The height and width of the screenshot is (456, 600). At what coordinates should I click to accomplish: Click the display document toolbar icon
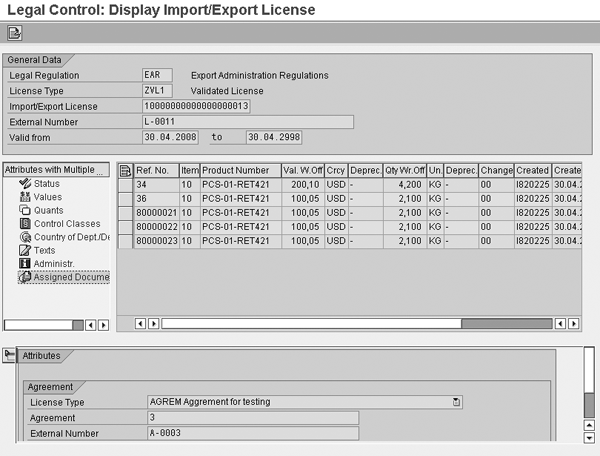point(15,33)
